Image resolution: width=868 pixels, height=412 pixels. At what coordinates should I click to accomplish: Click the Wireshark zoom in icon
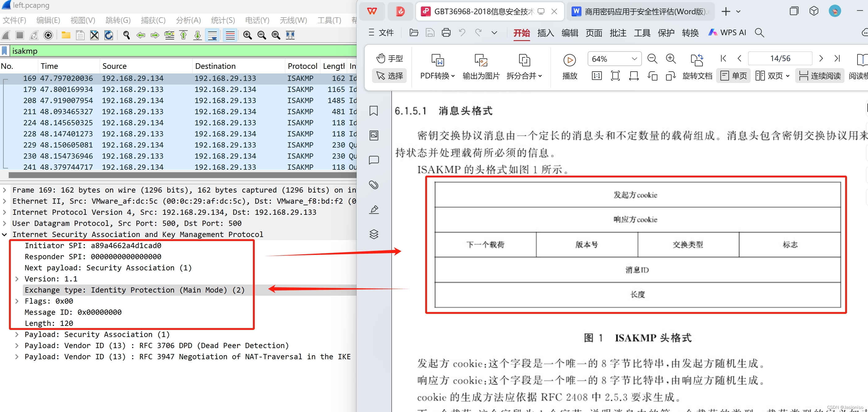click(247, 35)
